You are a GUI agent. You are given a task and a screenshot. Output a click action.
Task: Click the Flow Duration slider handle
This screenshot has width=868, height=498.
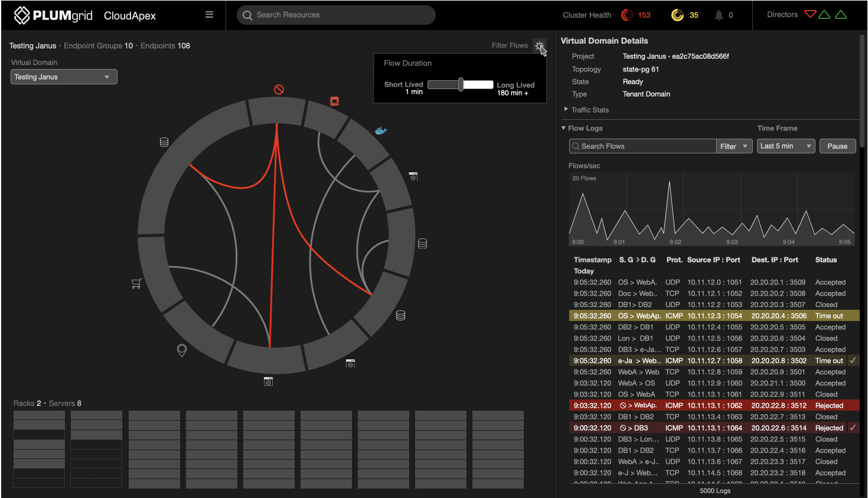(x=461, y=85)
